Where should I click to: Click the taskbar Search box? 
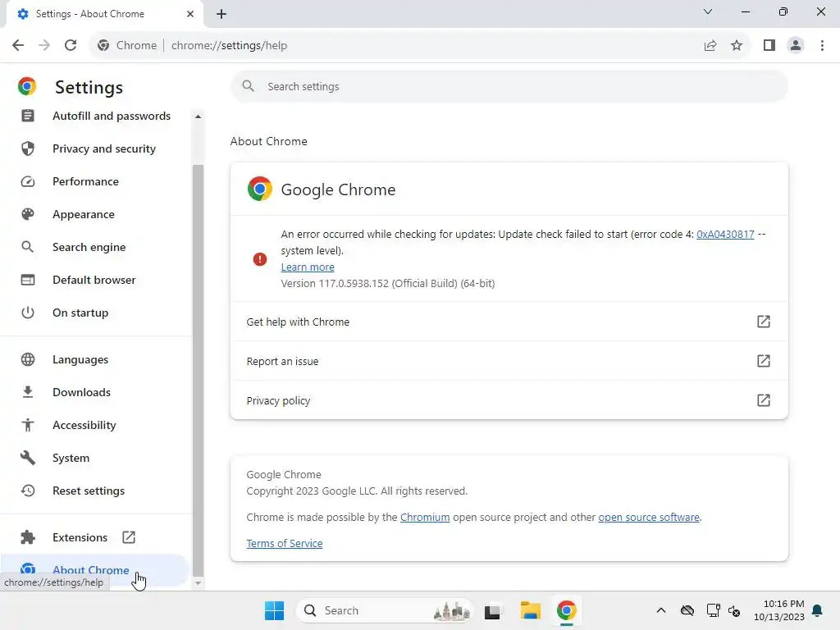coord(384,610)
